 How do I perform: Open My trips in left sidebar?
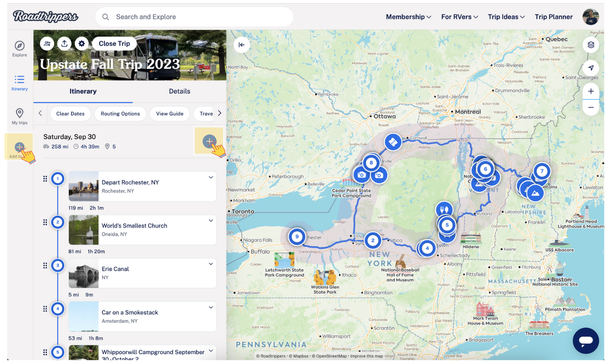19,116
